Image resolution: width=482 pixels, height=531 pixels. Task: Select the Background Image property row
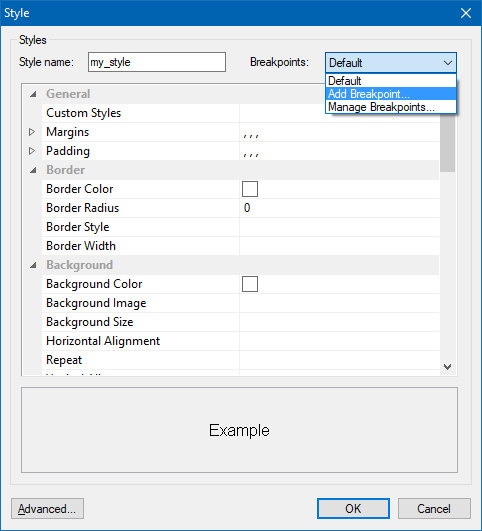coord(240,303)
